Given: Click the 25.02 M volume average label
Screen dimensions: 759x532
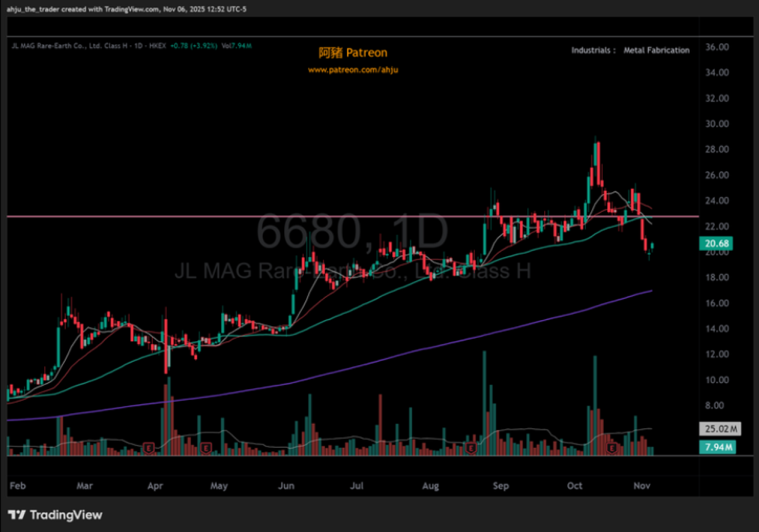Looking at the screenshot, I should [x=720, y=429].
